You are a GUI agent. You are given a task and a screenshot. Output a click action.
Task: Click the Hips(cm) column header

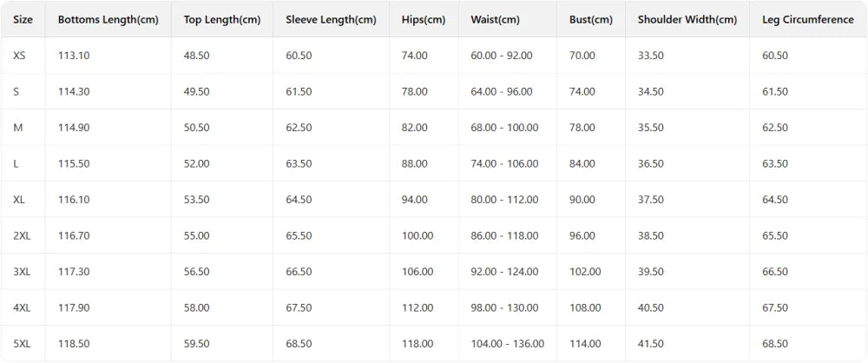click(x=424, y=19)
